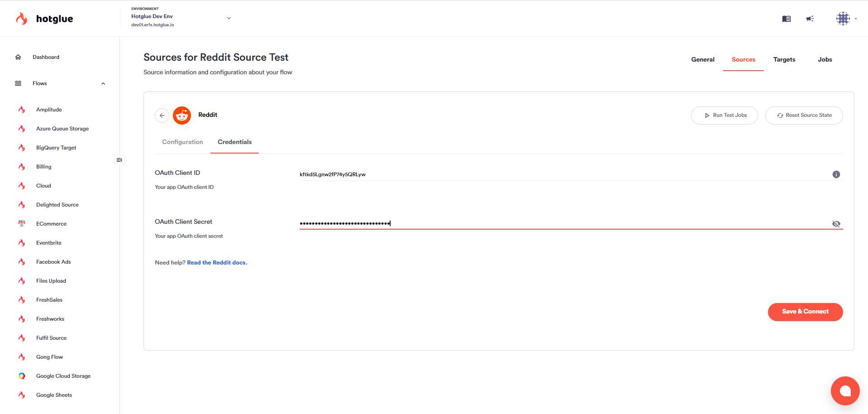Open the user avatar menu
This screenshot has height=414, width=868.
click(x=843, y=19)
